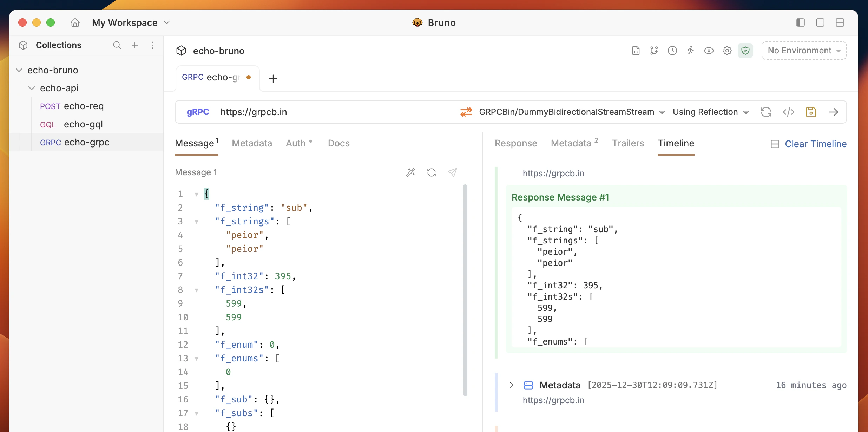Click the refresh reflection methods icon
The image size is (868, 432).
766,112
